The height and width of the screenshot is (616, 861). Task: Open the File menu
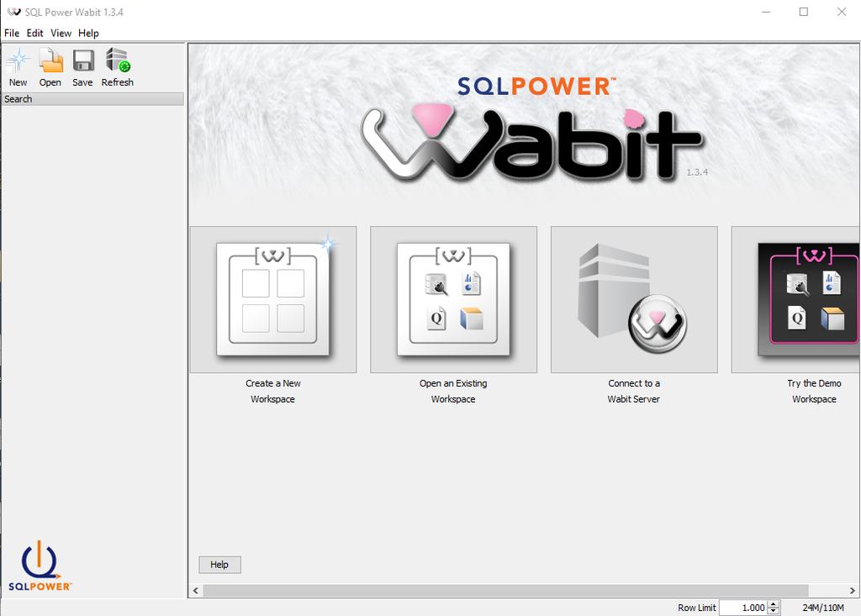pyautogui.click(x=12, y=33)
